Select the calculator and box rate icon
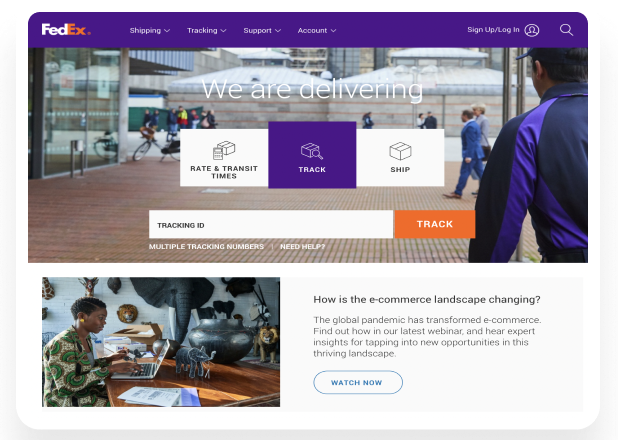Screen dimensions: 618x440 click(x=224, y=150)
